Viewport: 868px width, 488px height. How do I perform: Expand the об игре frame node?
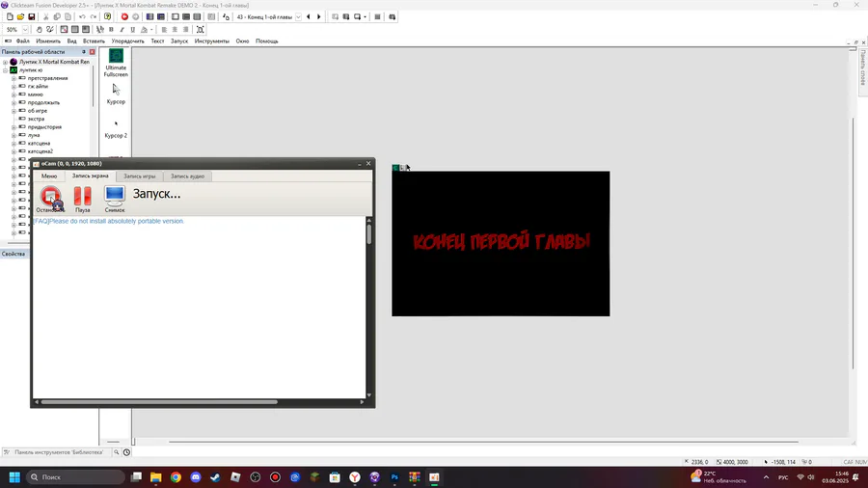coord(14,111)
